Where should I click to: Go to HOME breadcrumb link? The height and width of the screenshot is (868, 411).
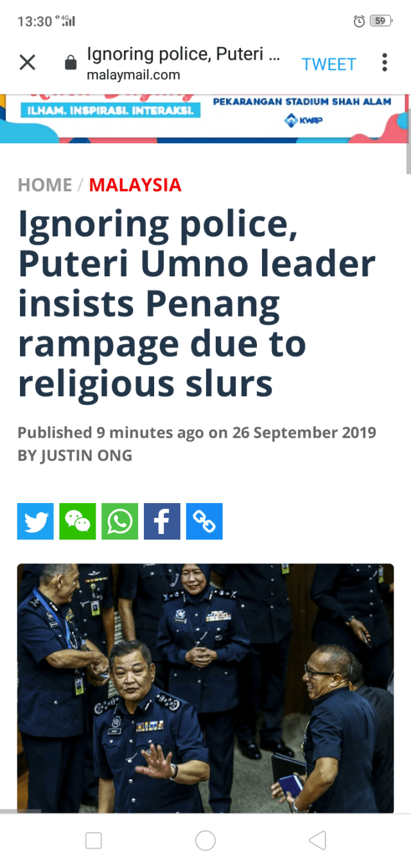pyautogui.click(x=45, y=185)
